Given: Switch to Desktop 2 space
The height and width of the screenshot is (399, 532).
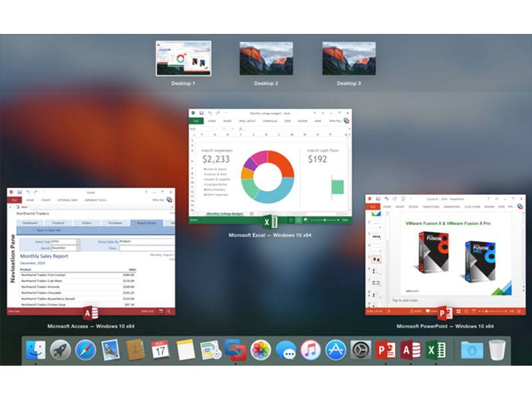Looking at the screenshot, I should (x=266, y=59).
